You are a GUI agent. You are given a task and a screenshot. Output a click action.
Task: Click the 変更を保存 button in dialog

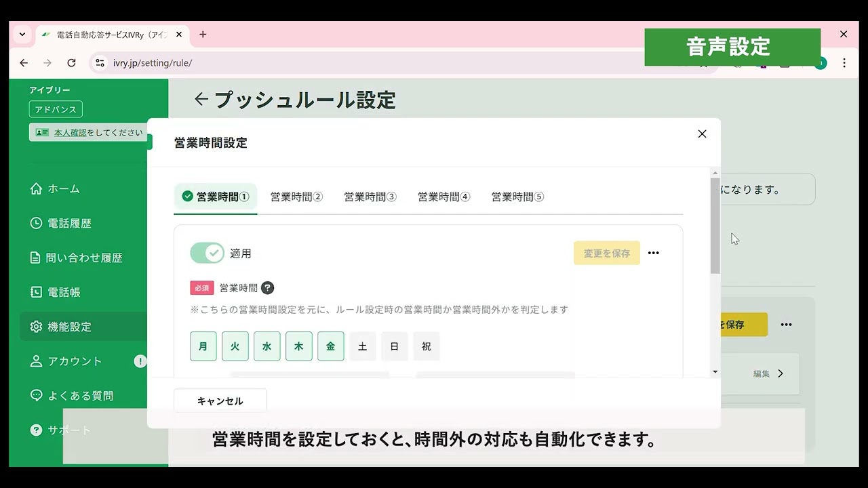pyautogui.click(x=607, y=253)
